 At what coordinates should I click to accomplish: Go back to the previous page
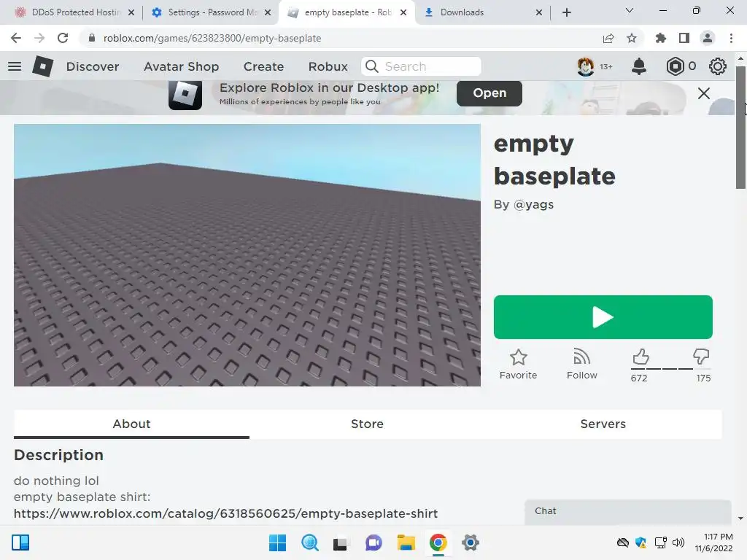16,38
